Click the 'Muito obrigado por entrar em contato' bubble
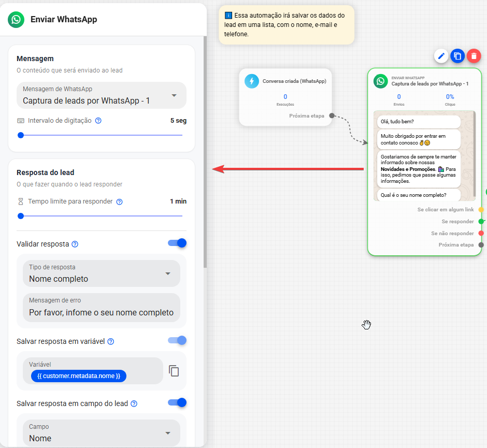Viewport: 487px width, 448px height. pos(419,139)
